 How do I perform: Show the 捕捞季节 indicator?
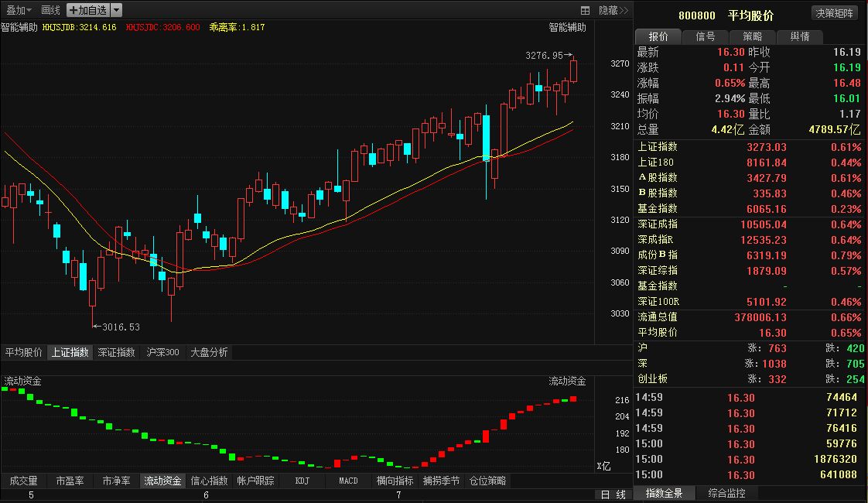coord(441,481)
